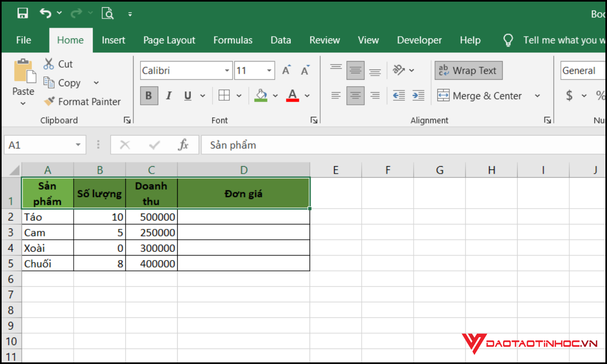
Task: Open the font name dropdown
Action: [227, 70]
